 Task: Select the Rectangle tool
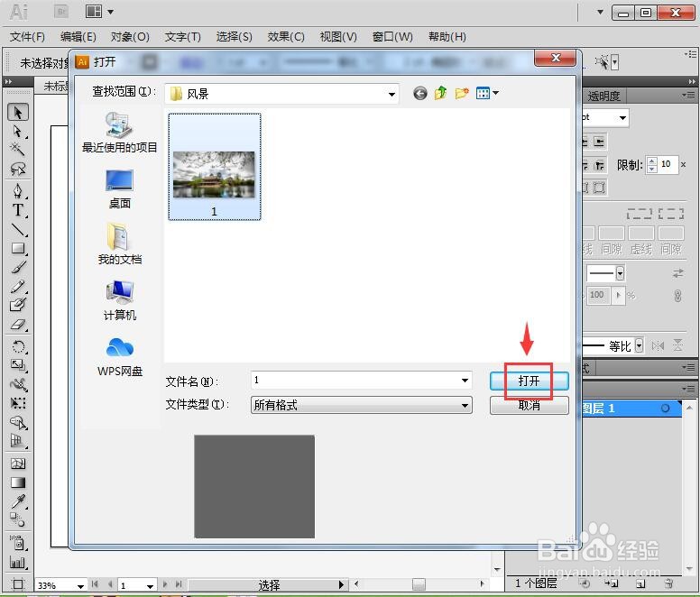pos(18,248)
